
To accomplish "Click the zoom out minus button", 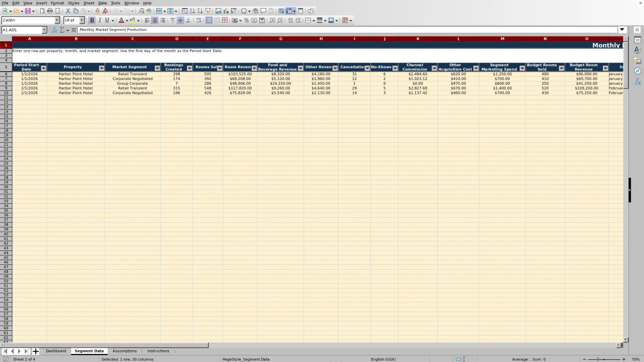I will tap(584, 359).
